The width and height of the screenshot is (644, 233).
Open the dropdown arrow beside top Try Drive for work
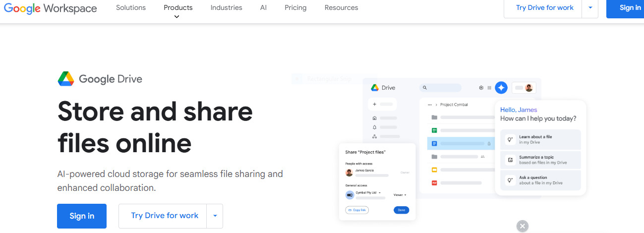click(x=590, y=8)
